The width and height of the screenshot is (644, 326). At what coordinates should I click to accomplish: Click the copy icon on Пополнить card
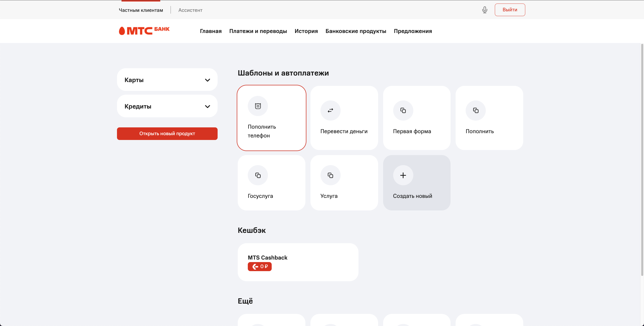pos(476,111)
